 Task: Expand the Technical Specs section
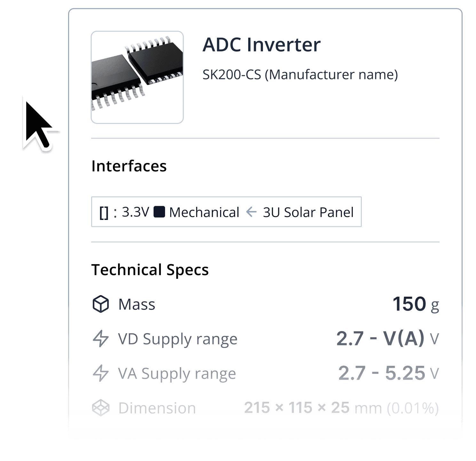click(x=150, y=269)
